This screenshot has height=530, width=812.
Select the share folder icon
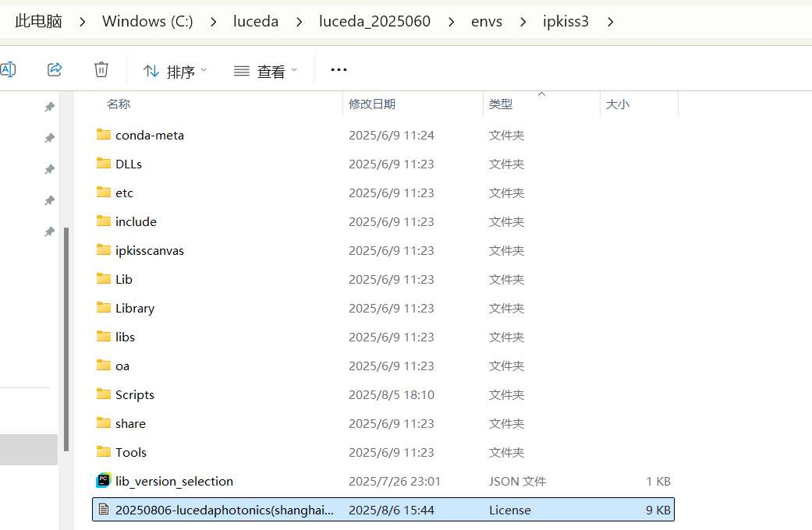tap(104, 423)
